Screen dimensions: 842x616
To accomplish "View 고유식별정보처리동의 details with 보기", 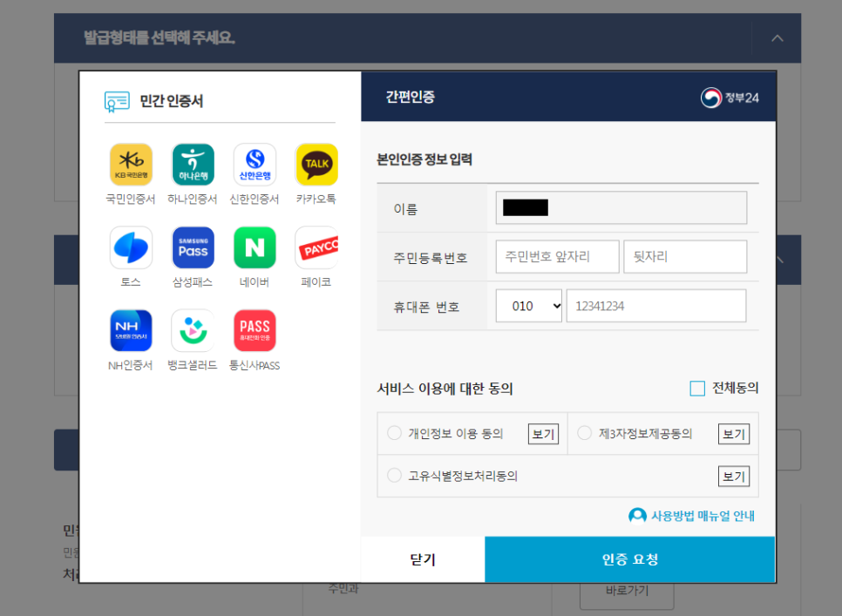I will click(x=734, y=477).
